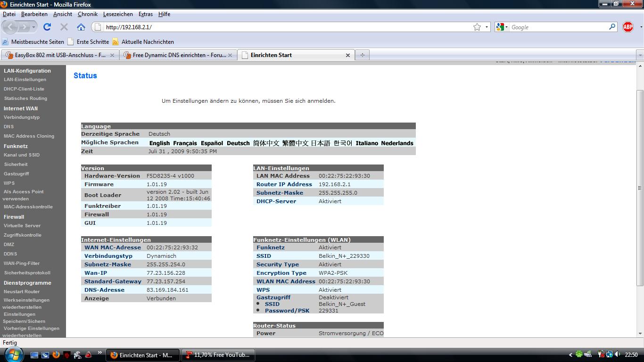Open the Gastzugriff sidebar link
The image size is (644, 362).
click(17, 174)
